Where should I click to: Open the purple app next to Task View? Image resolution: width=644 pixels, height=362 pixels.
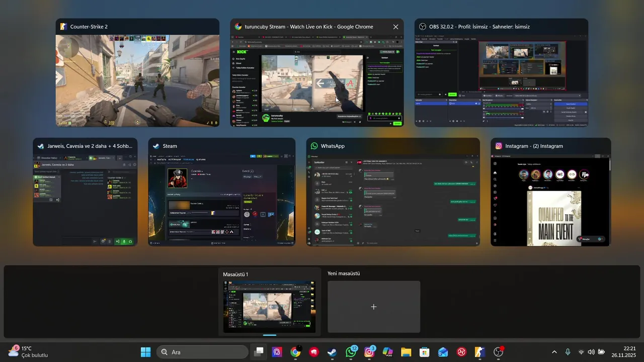click(277, 352)
